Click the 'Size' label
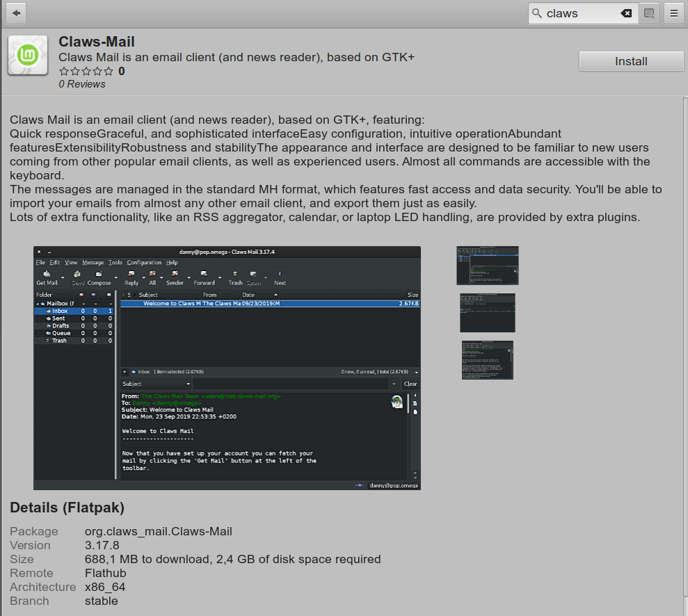Image resolution: width=688 pixels, height=616 pixels. (22, 560)
